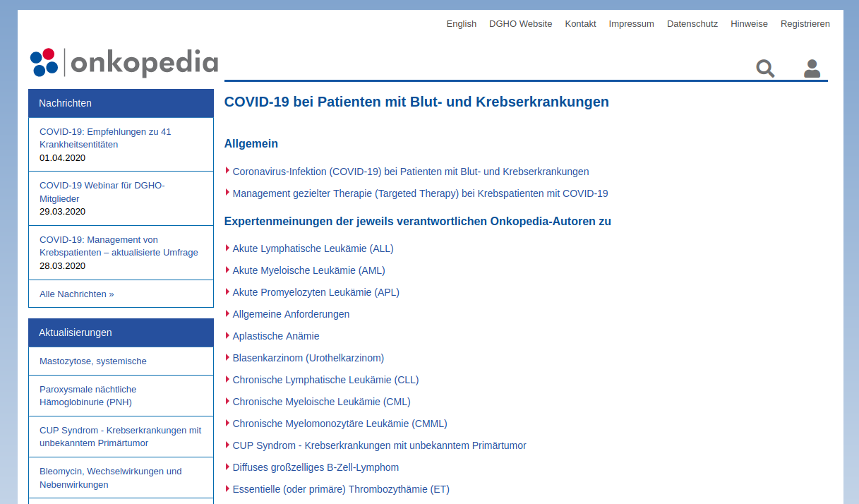Click the Onkopedia logo
The width and height of the screenshot is (859, 504).
click(124, 62)
